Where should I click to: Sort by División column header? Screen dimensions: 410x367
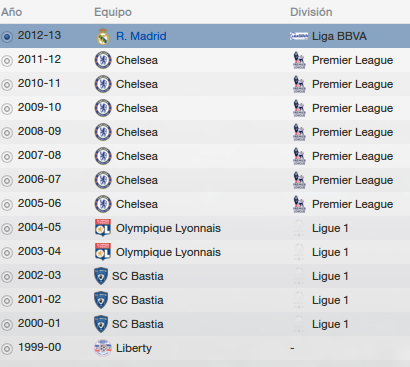(311, 12)
